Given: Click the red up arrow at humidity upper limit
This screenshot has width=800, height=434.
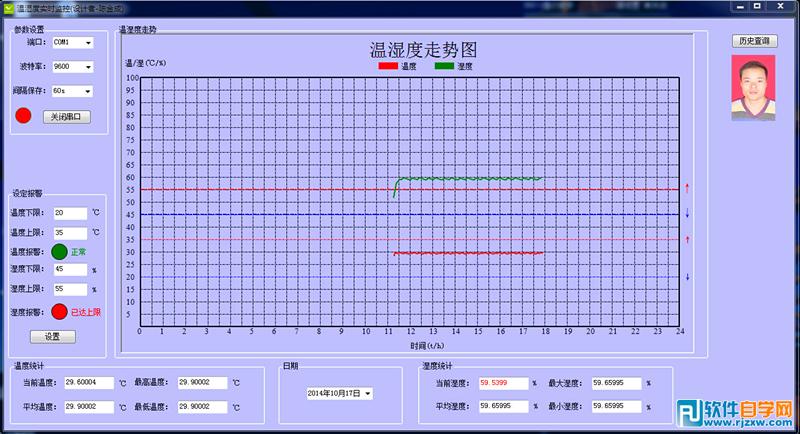Looking at the screenshot, I should click(x=687, y=188).
